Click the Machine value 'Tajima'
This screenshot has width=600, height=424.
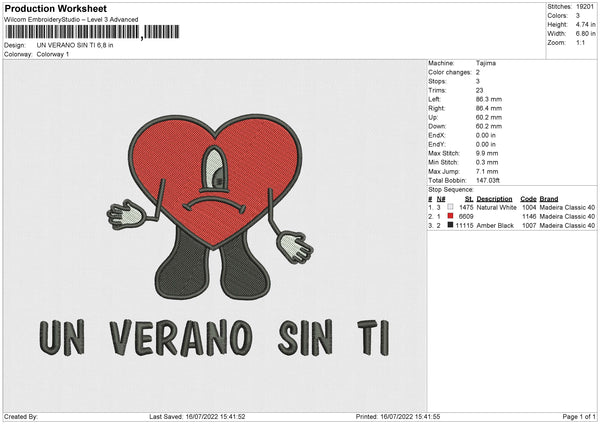point(486,63)
